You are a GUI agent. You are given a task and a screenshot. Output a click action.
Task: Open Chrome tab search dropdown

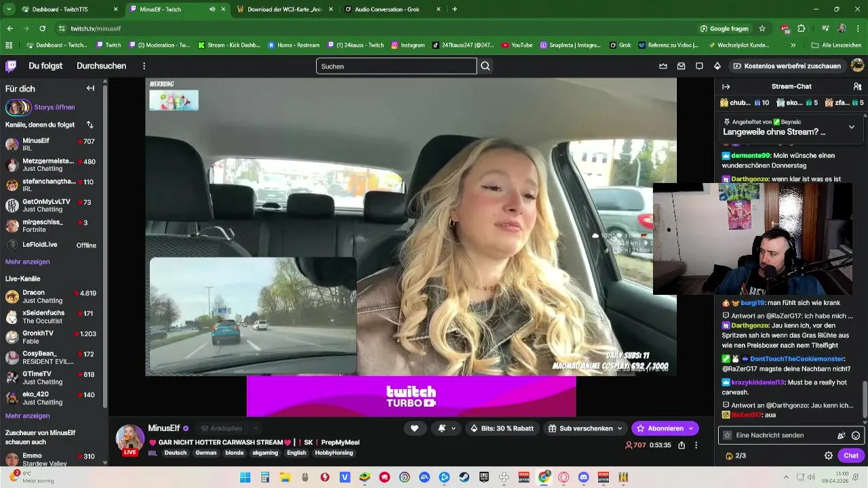click(9, 9)
